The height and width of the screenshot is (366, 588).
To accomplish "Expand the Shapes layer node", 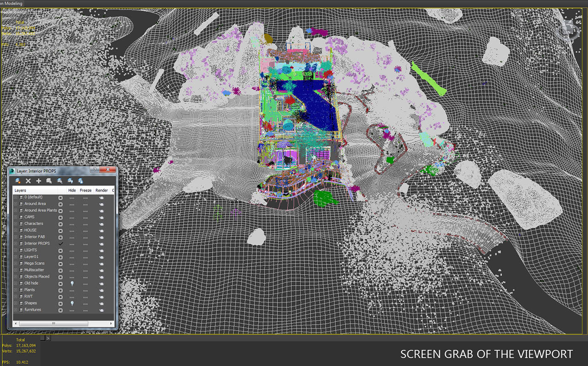I will pyautogui.click(x=16, y=304).
